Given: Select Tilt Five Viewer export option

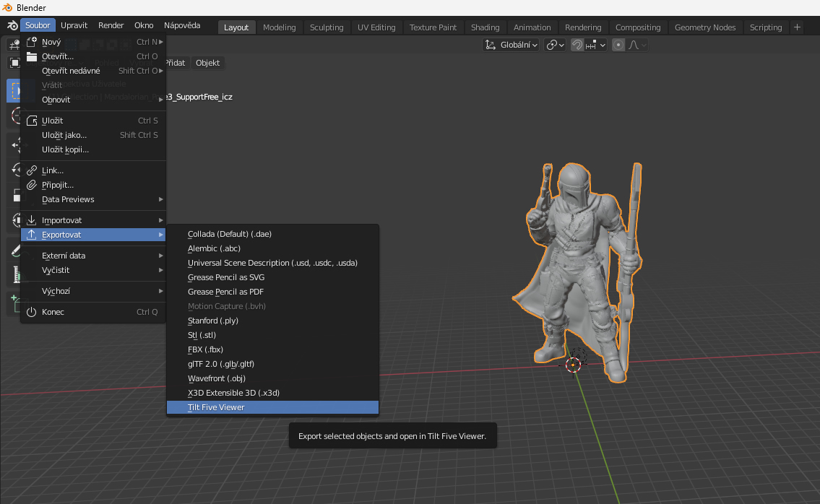Looking at the screenshot, I should (272, 407).
